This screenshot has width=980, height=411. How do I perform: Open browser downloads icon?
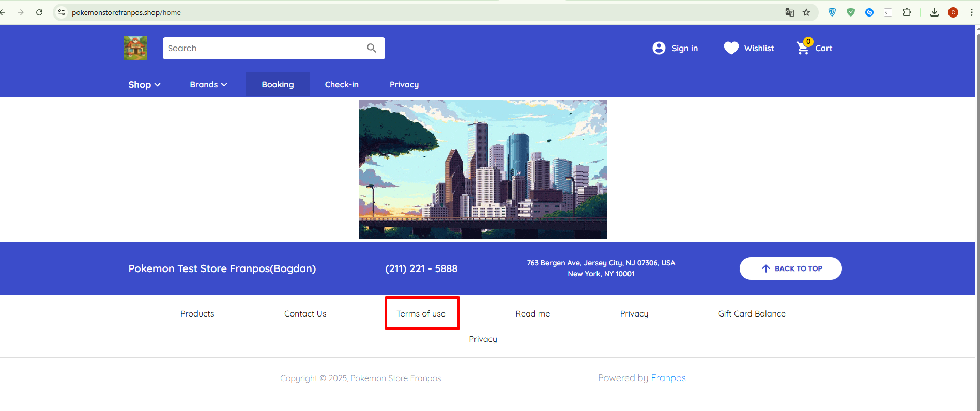(935, 12)
